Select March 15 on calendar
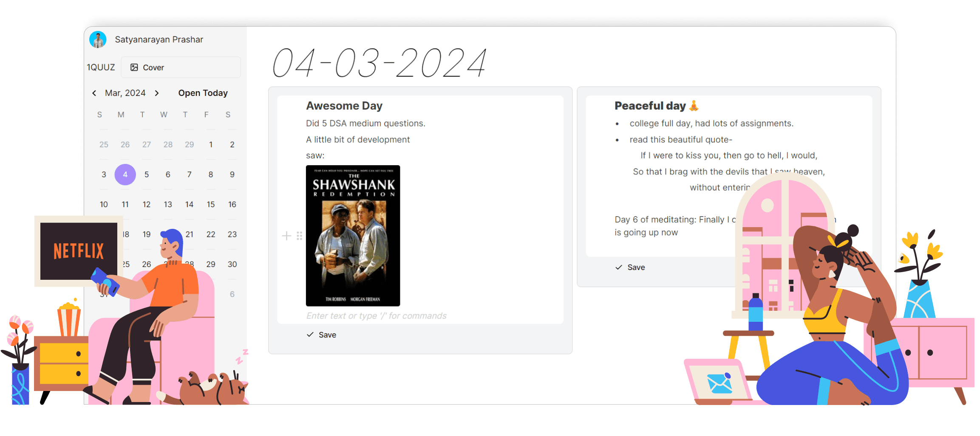The image size is (980, 436). (211, 205)
